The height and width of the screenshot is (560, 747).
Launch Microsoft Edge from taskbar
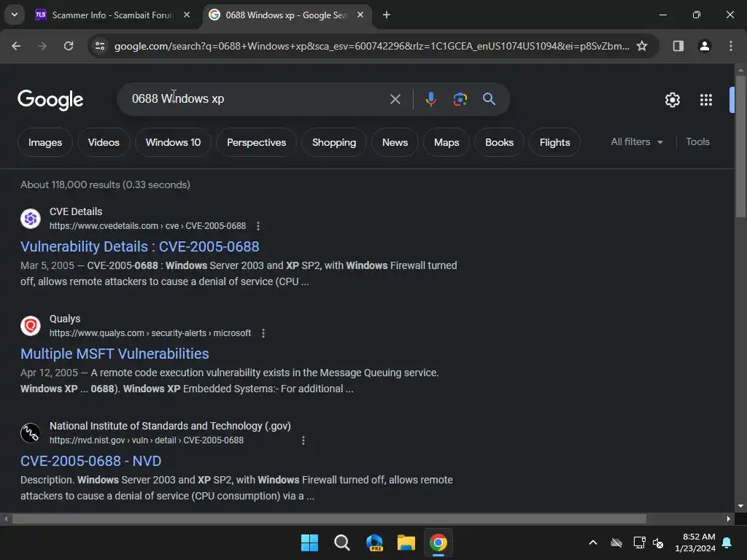(374, 542)
